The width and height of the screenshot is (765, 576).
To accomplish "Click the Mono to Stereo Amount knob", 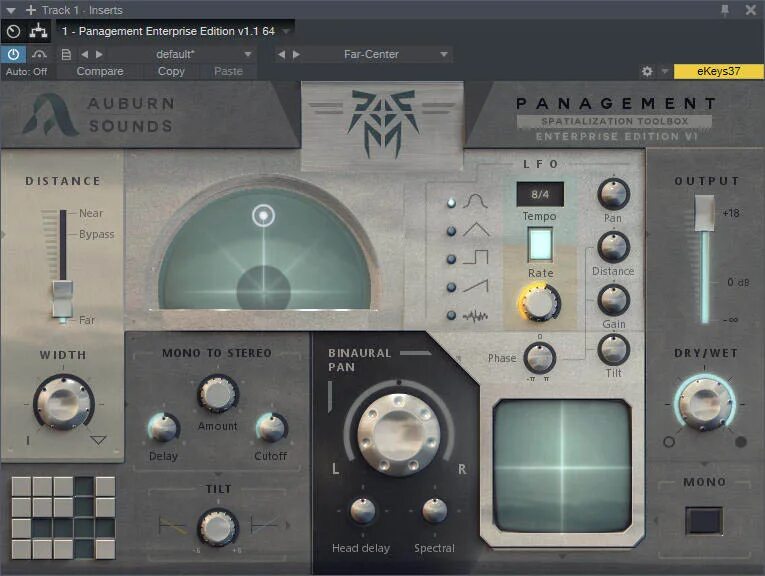I will [x=218, y=393].
